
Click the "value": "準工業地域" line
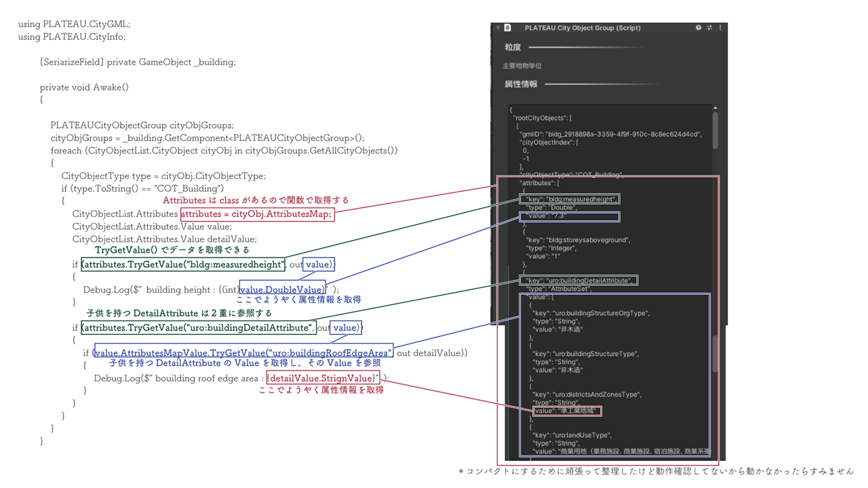point(567,411)
